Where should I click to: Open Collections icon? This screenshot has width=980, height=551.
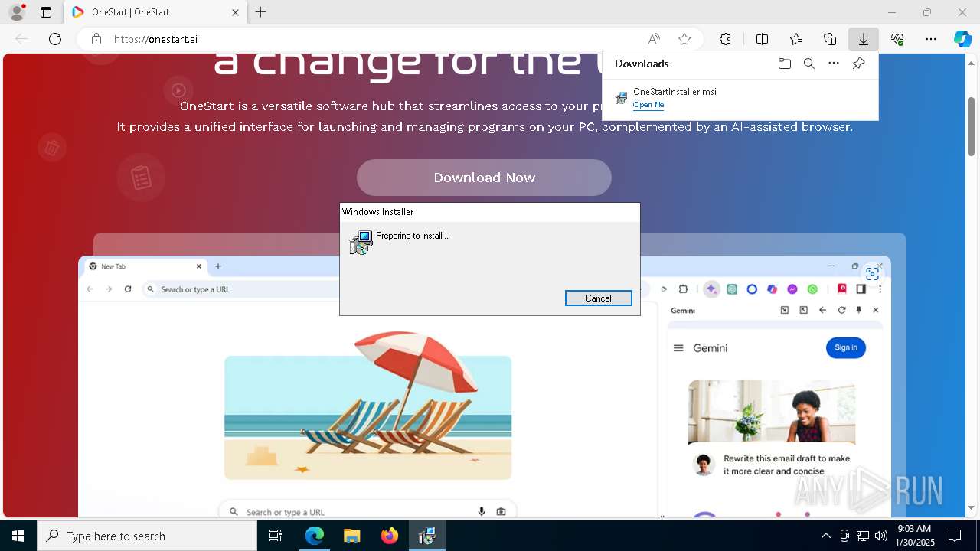(830, 39)
